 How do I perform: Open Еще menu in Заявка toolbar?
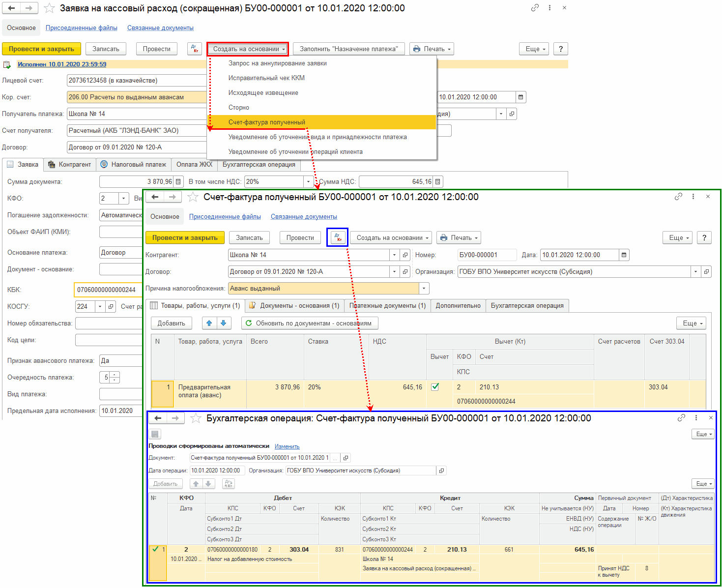(535, 49)
